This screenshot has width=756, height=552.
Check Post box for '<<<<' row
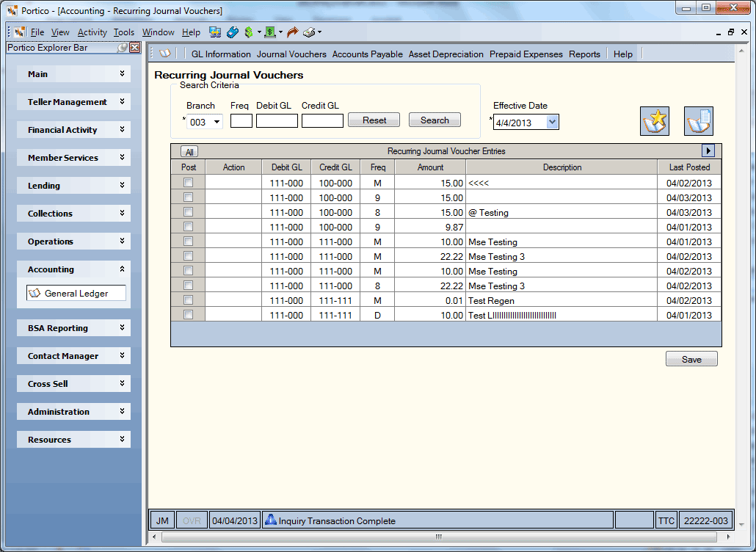tap(188, 183)
